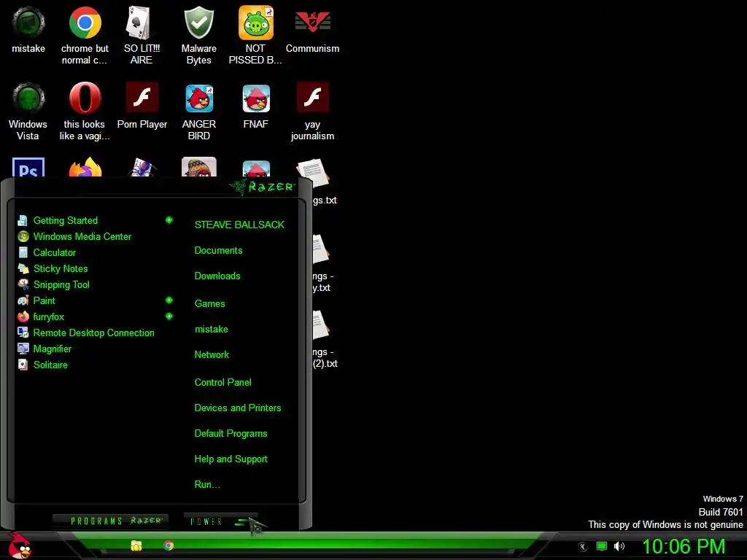Open Devices and Printers

coord(238,408)
